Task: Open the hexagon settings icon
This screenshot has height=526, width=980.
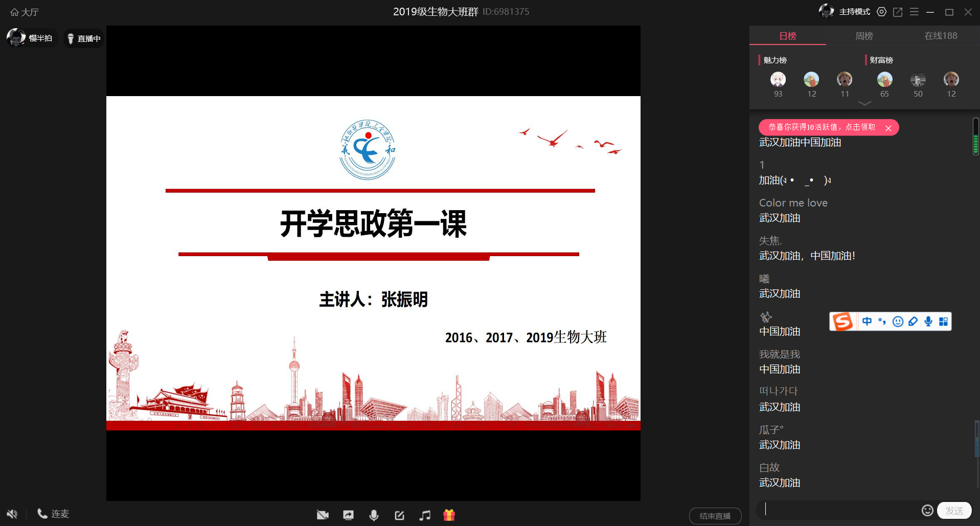Action: 881,12
